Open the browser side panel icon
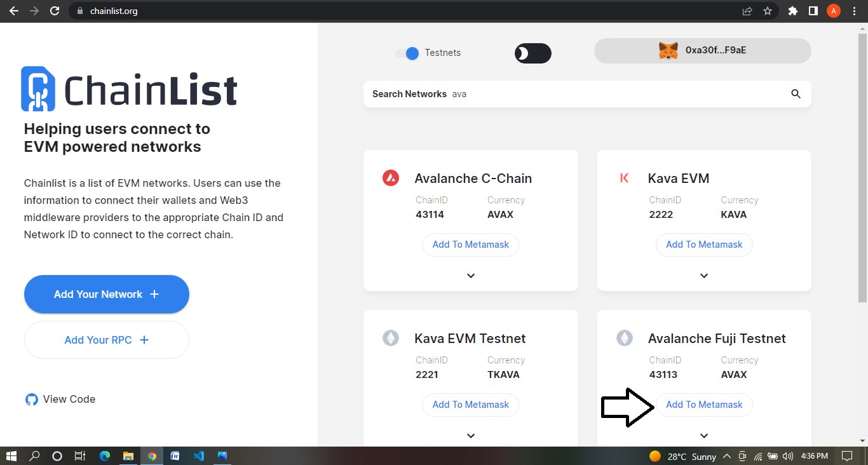The image size is (868, 465). 813,11
